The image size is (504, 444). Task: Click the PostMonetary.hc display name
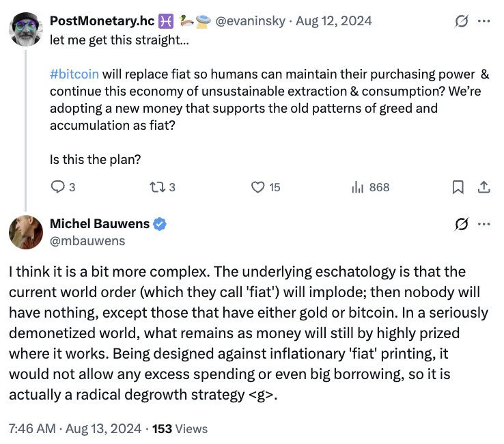(x=101, y=20)
